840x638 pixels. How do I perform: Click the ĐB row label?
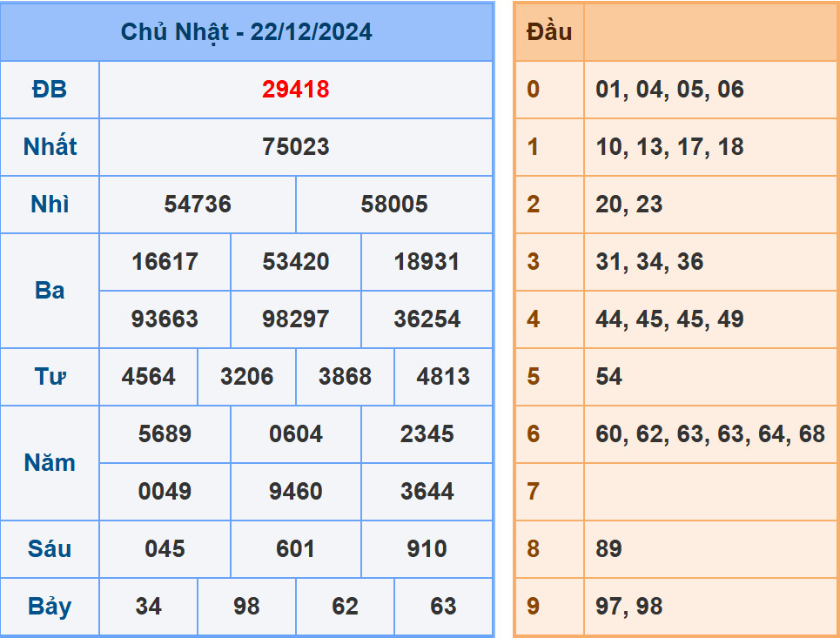click(50, 90)
